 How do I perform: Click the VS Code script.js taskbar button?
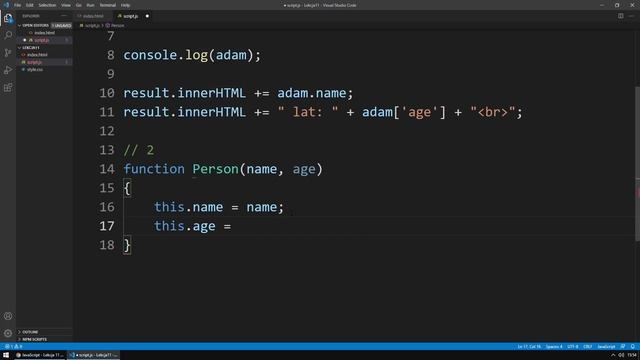[x=93, y=355]
